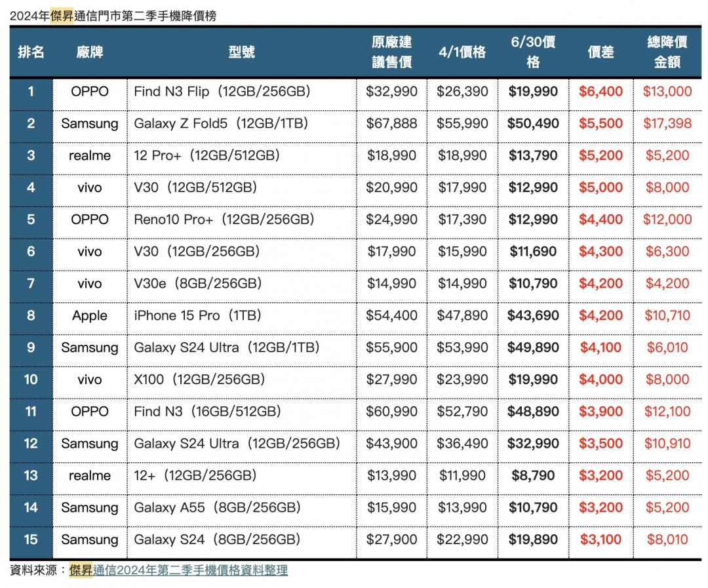Image resolution: width=708 pixels, height=588 pixels.
Task: Click the $6,400 price difference cell
Action: [x=600, y=92]
